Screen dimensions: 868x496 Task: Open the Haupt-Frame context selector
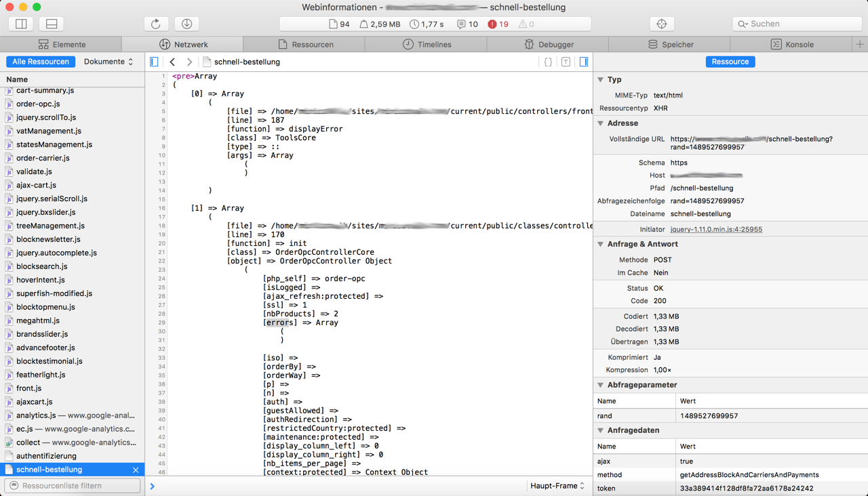point(557,486)
